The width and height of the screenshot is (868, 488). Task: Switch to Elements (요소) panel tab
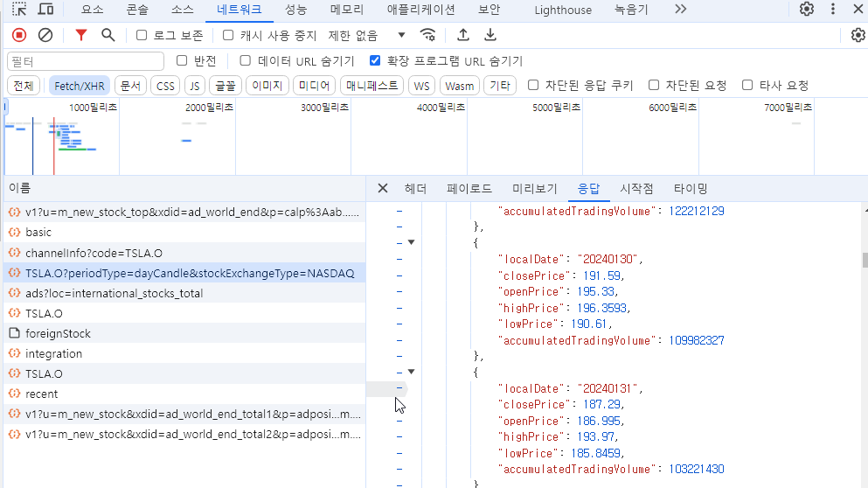pos(92,10)
